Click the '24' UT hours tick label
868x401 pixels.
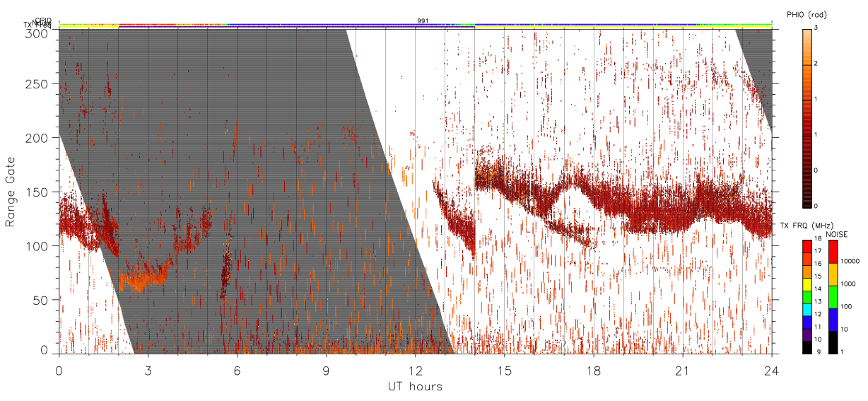click(x=771, y=370)
